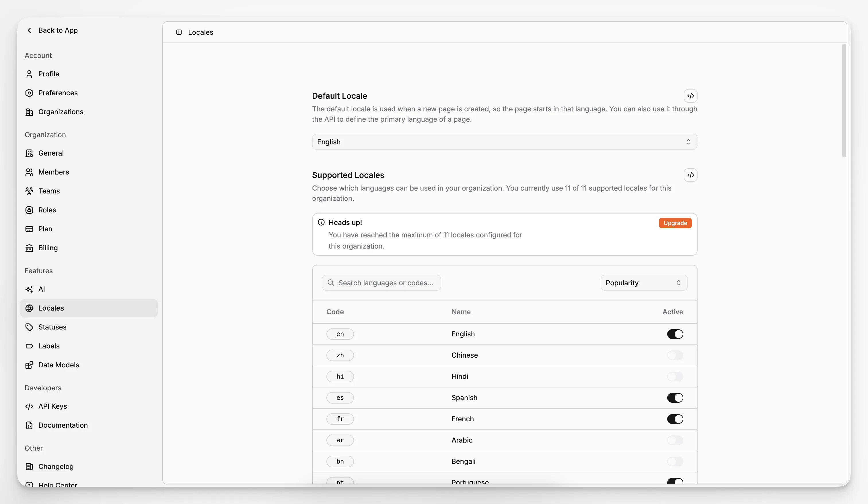This screenshot has width=868, height=504.
Task: Click the Active column header
Action: click(673, 312)
